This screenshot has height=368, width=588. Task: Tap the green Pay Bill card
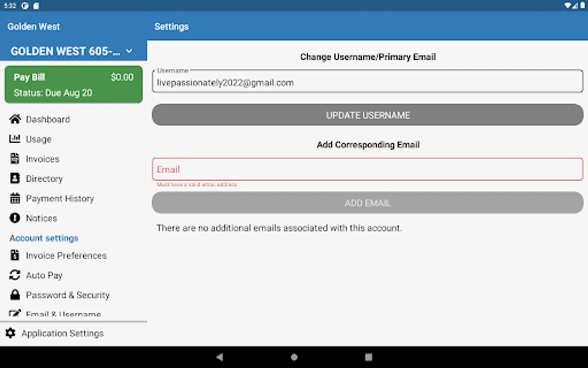(x=73, y=84)
